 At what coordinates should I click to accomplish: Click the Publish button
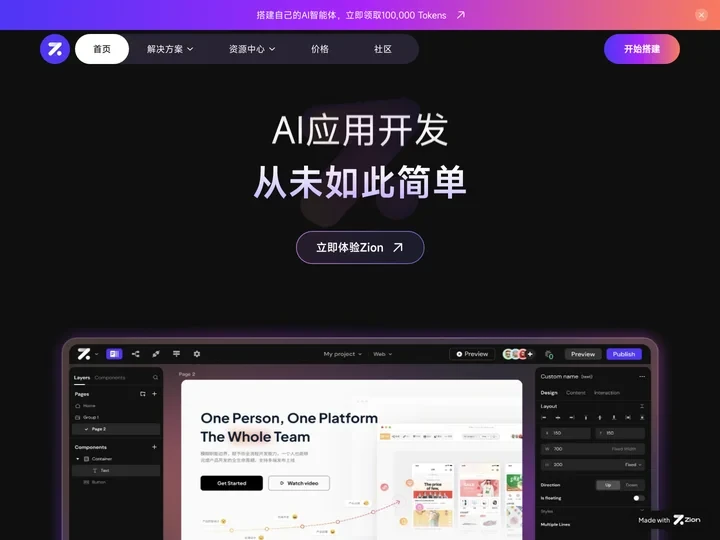[x=624, y=354]
